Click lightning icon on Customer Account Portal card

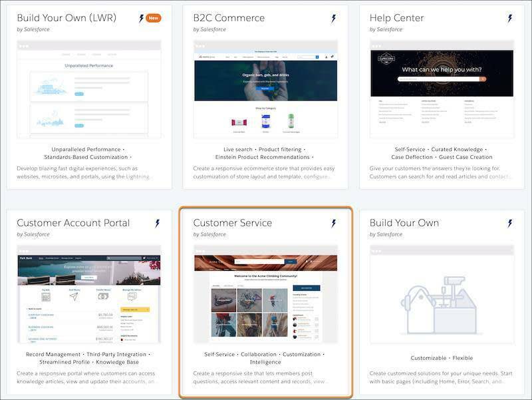click(157, 224)
